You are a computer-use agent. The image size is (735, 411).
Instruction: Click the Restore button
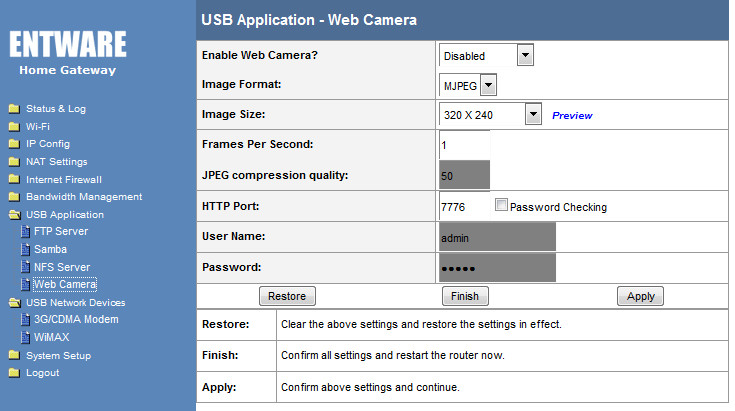(x=287, y=296)
